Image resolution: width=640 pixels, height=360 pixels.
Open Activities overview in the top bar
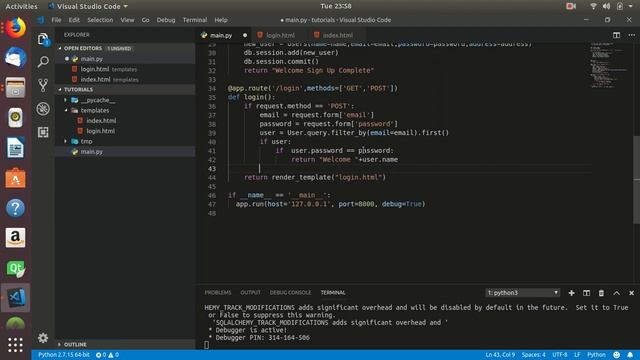click(21, 6)
